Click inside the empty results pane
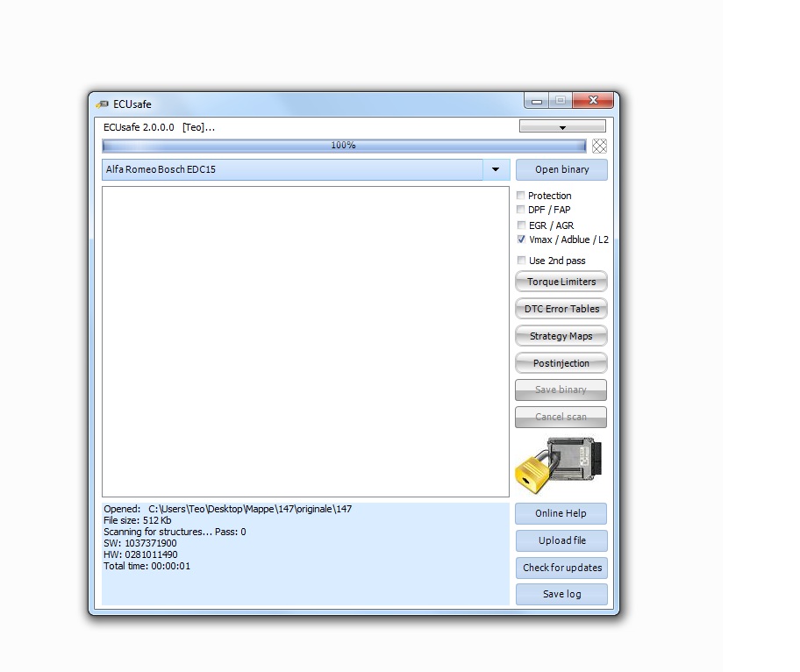The width and height of the screenshot is (800, 672). click(305, 341)
